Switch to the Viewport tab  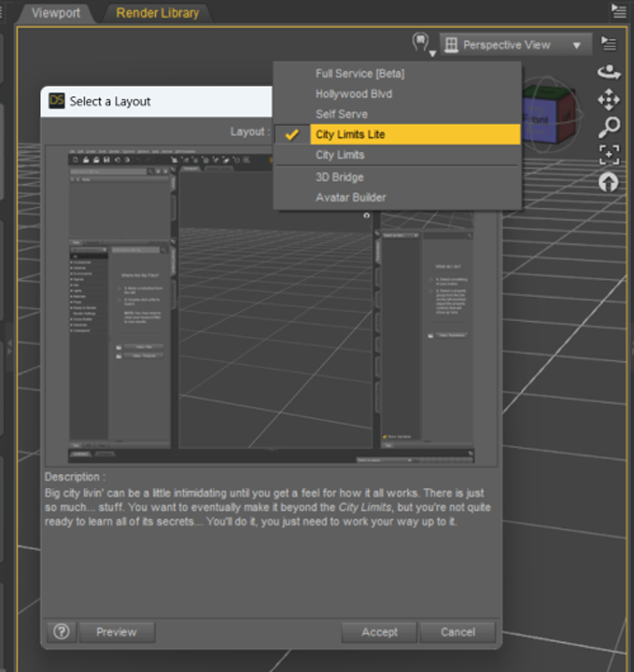coord(56,13)
